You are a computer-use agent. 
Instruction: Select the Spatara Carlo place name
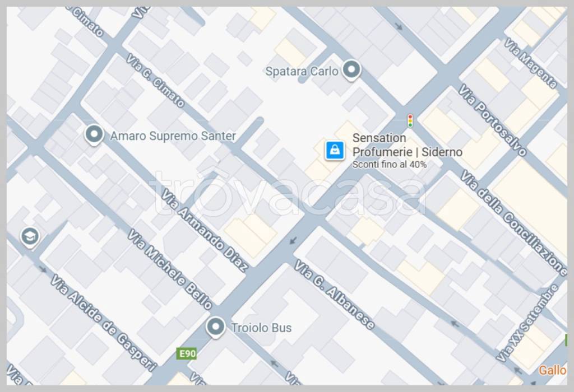[x=301, y=71]
